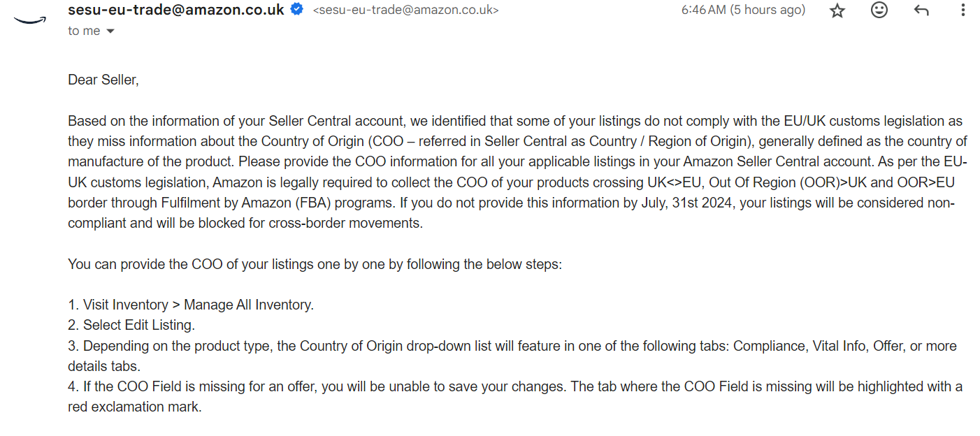Screen dimensions: 980x436
Task: Click step 1 "Visit Inventory > Manage All Inventory"
Action: pyautogui.click(x=191, y=305)
